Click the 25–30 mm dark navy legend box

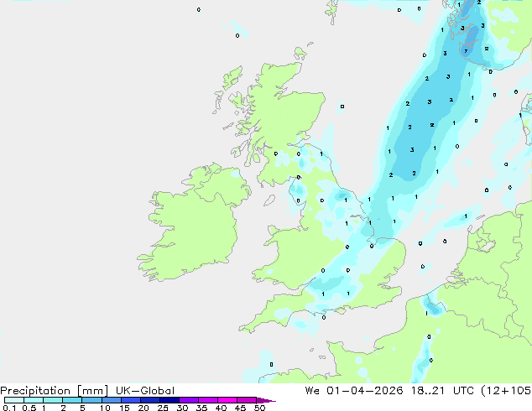[169, 400]
